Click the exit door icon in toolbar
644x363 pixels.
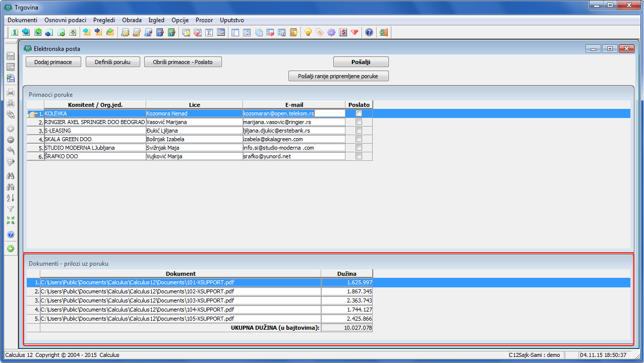384,33
